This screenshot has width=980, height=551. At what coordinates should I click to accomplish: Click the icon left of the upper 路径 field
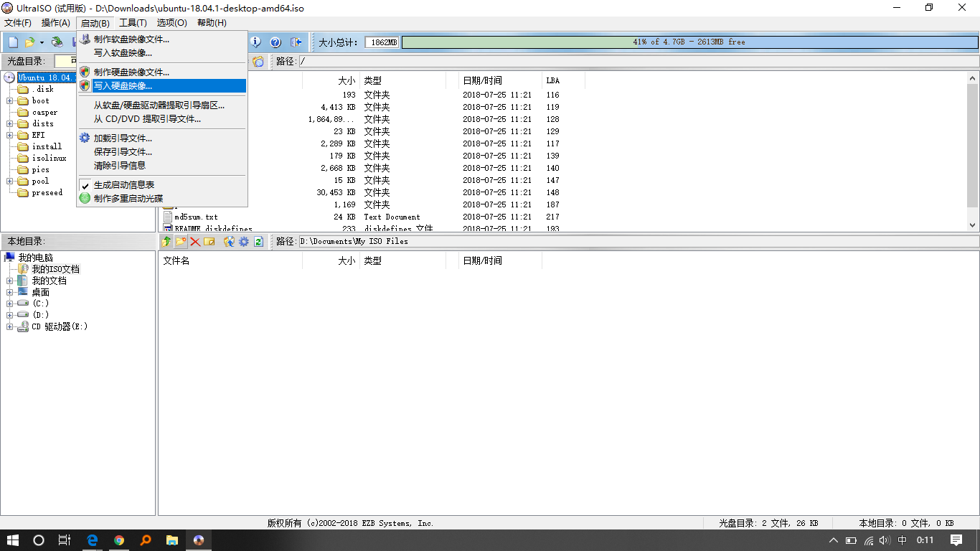click(x=258, y=62)
